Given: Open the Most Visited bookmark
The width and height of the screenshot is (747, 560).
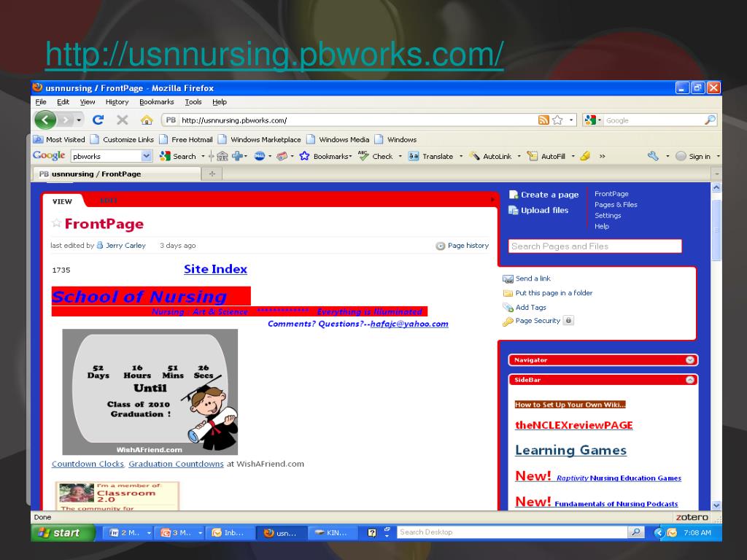Looking at the screenshot, I should (58, 139).
